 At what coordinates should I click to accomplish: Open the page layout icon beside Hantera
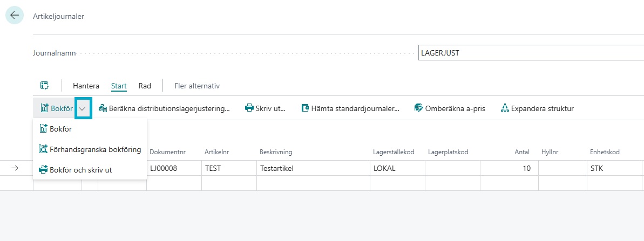tap(44, 86)
